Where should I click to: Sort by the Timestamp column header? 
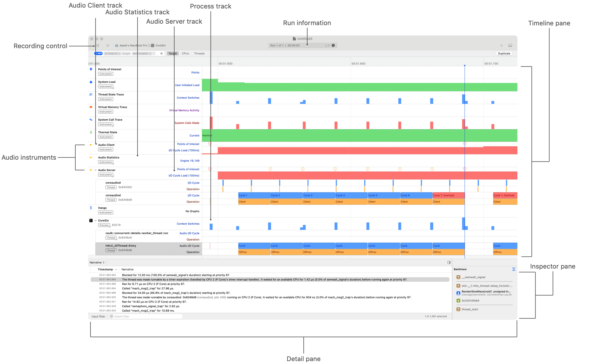coord(105,269)
